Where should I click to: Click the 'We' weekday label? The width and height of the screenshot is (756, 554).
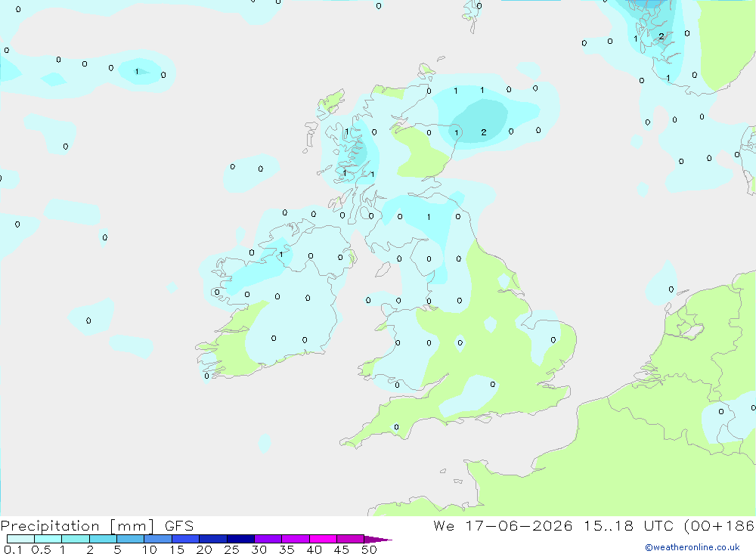444,525
